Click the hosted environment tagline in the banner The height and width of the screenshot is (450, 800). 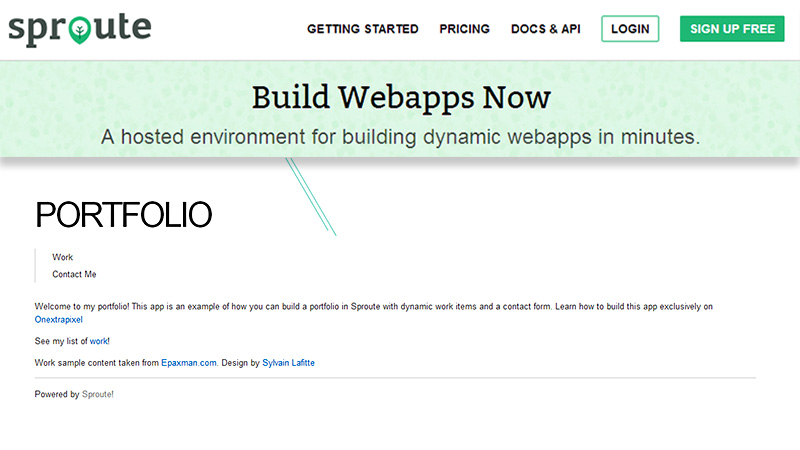click(x=400, y=137)
